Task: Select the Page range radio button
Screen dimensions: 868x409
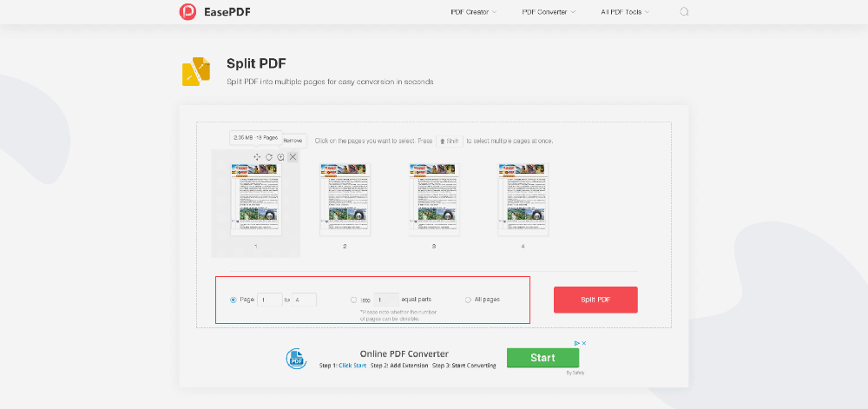Action: [233, 300]
